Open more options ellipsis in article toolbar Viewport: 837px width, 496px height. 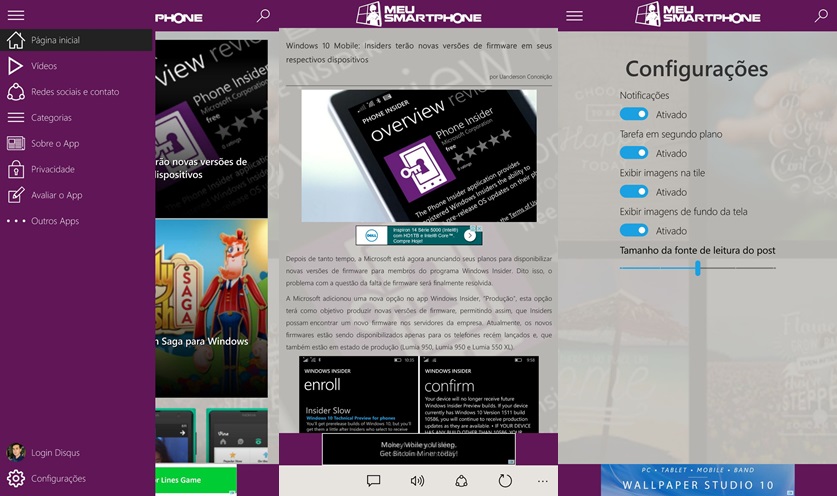coord(543,481)
